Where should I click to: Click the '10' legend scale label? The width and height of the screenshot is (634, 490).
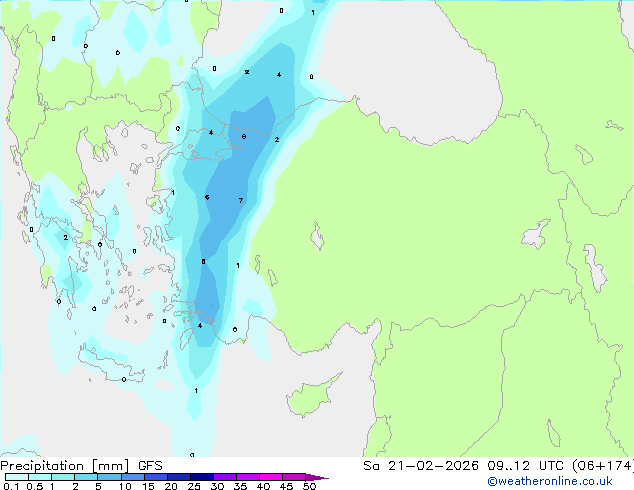(x=125, y=486)
